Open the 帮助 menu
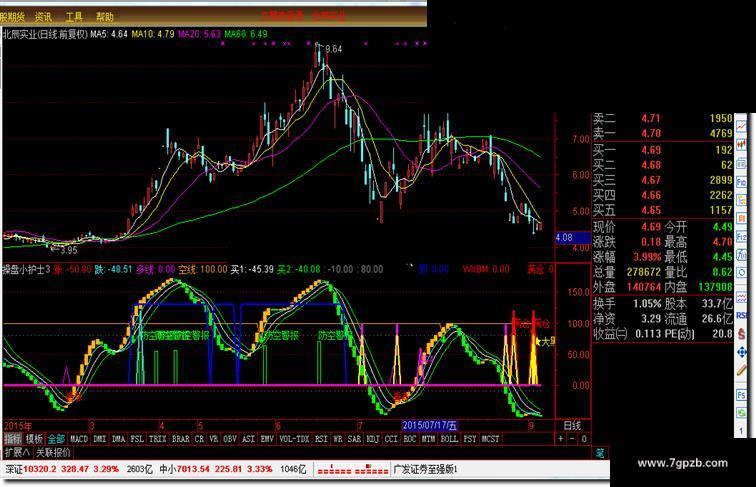Image resolution: width=756 pixels, height=487 pixels. (x=105, y=17)
